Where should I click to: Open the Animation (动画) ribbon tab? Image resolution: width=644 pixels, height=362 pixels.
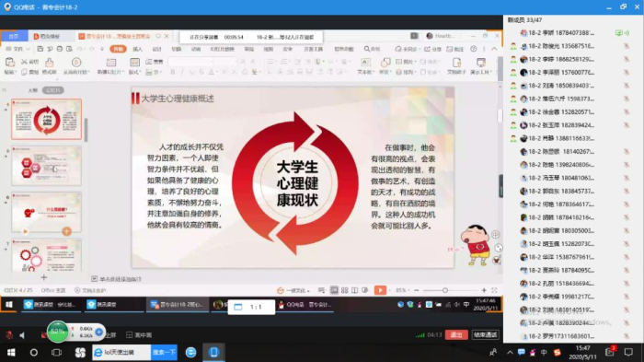[x=196, y=49]
